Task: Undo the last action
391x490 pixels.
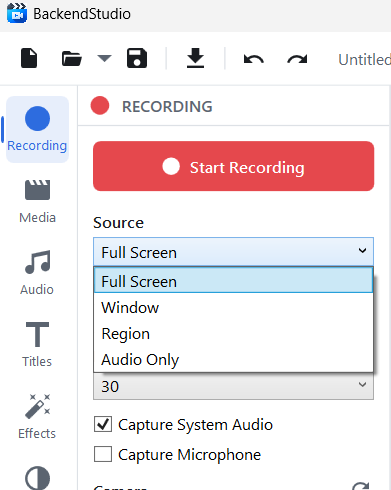Action: pyautogui.click(x=254, y=59)
